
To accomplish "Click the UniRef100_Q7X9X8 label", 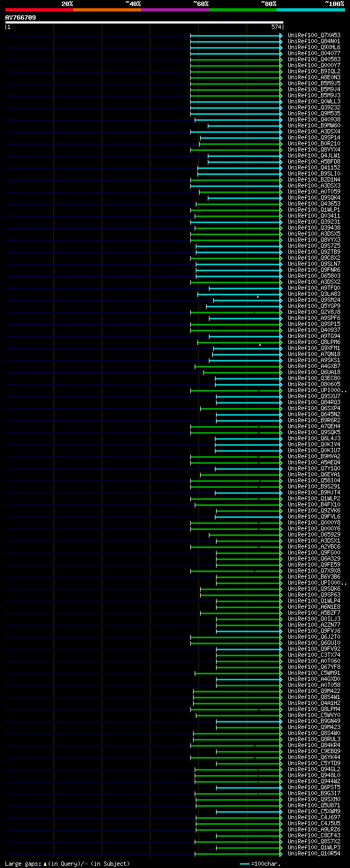I will point(314,570).
